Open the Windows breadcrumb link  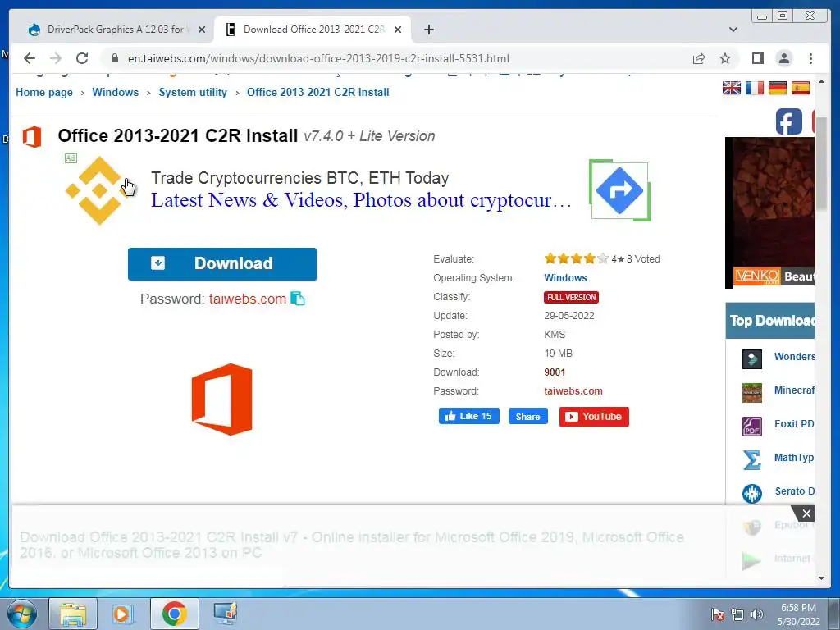tap(115, 92)
